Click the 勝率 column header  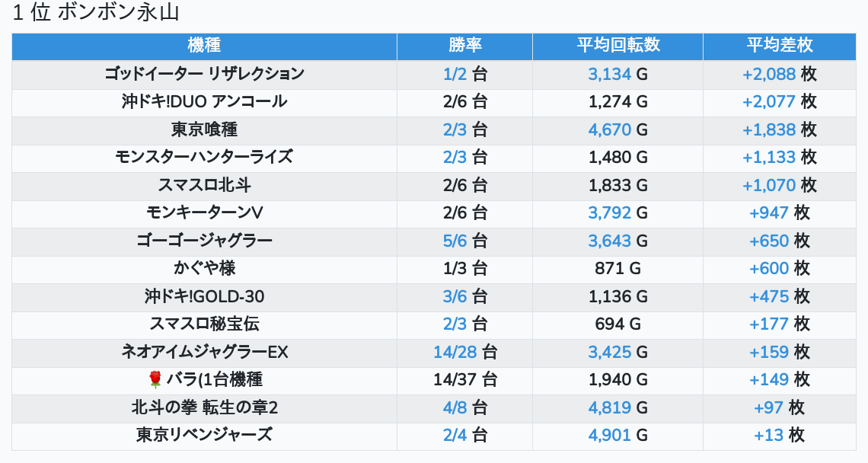(464, 46)
